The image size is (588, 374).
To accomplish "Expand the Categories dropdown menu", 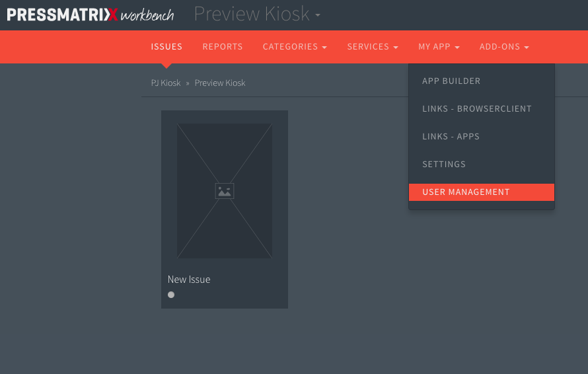I will click(295, 46).
